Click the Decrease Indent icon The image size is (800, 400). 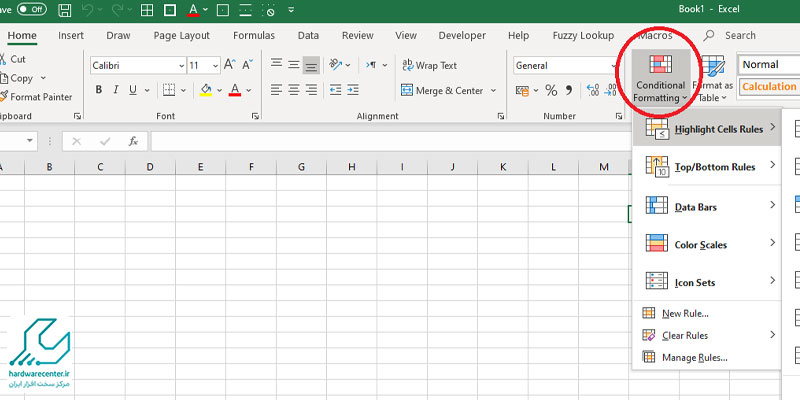335,90
